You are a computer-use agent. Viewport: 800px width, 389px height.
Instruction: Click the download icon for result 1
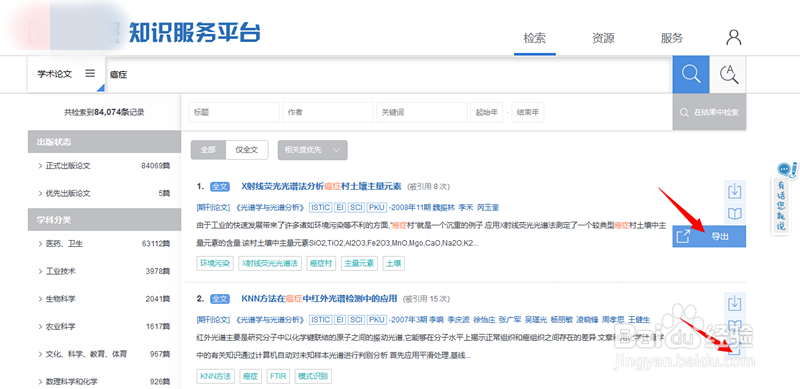(x=735, y=191)
